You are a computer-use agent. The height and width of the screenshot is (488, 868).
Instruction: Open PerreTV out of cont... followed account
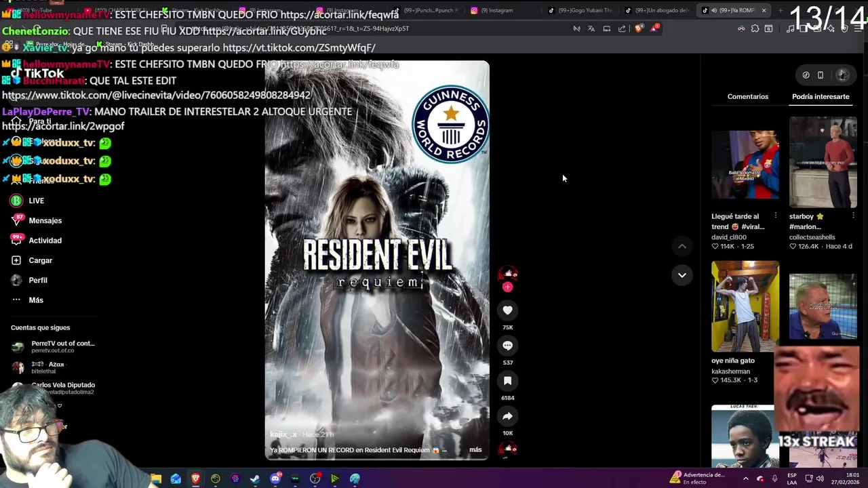pyautogui.click(x=53, y=346)
